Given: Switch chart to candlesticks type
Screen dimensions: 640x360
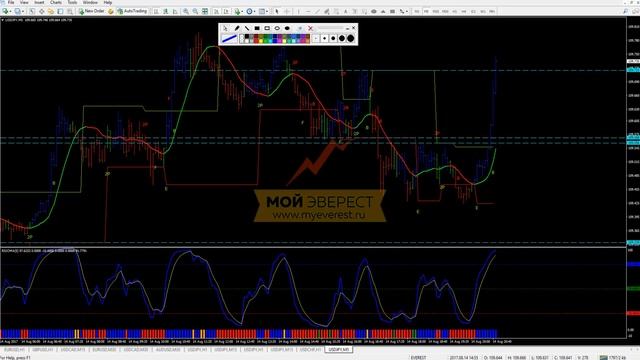Looking at the screenshot, I should tap(166, 11).
